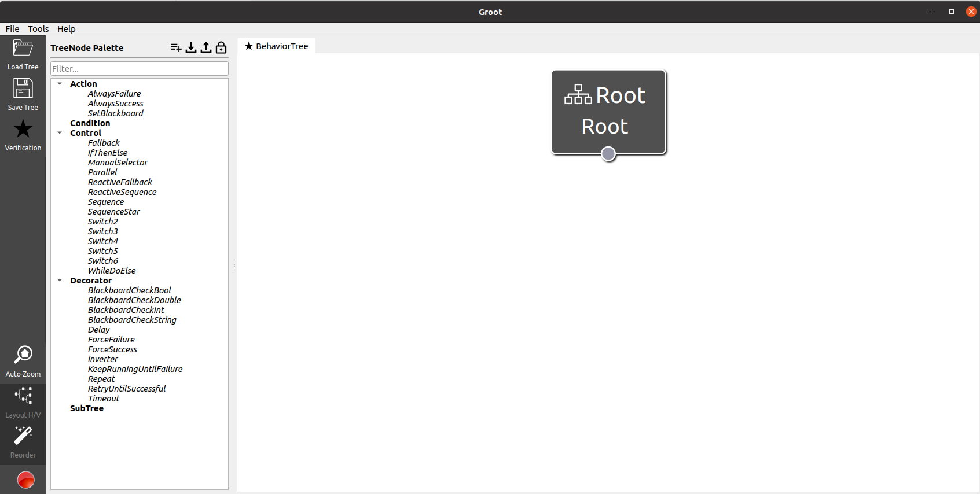This screenshot has height=494, width=980.
Task: Click the Save Tree floppy icon
Action: point(23,89)
